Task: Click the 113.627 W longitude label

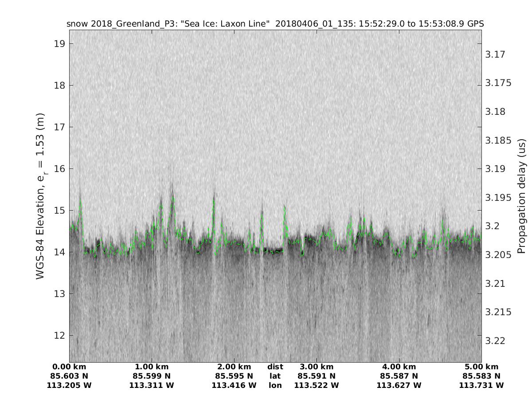Action: (x=399, y=386)
